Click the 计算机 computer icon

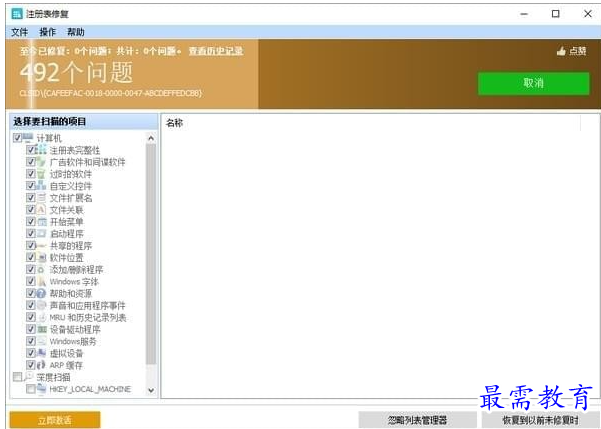click(x=28, y=138)
